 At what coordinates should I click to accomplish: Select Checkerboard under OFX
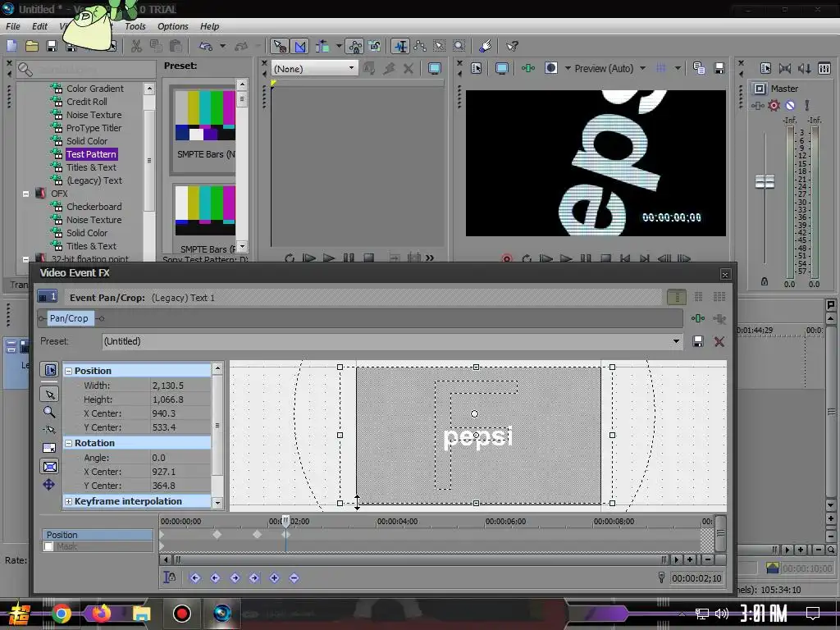point(94,207)
